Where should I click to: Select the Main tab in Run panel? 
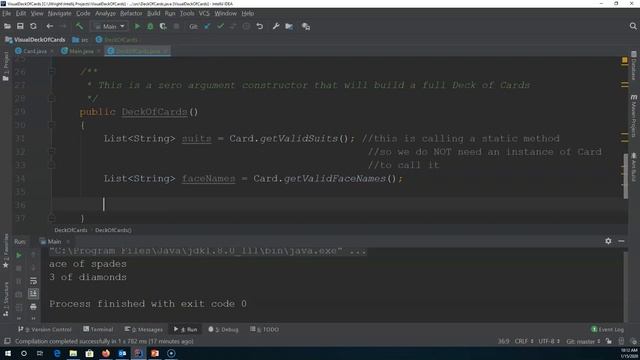coord(54,242)
